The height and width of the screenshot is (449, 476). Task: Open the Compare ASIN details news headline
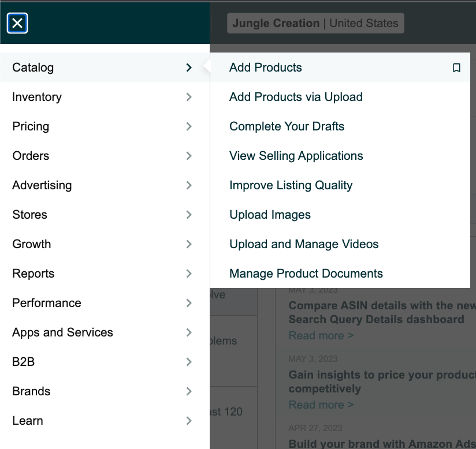click(382, 312)
